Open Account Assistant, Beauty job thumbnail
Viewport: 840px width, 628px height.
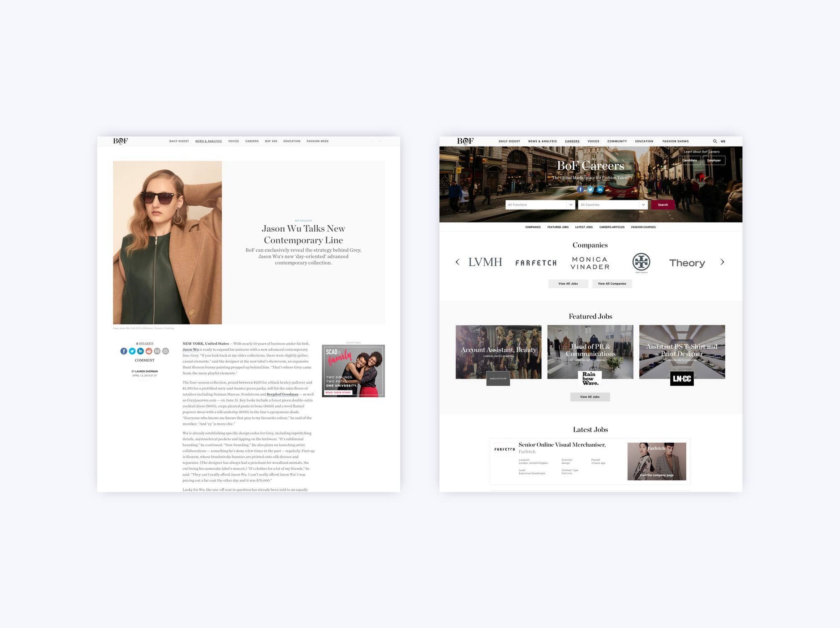click(498, 352)
